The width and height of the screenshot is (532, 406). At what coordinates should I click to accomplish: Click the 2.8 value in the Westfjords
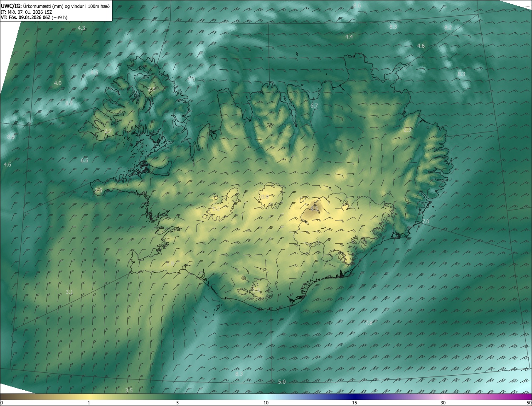click(x=152, y=89)
